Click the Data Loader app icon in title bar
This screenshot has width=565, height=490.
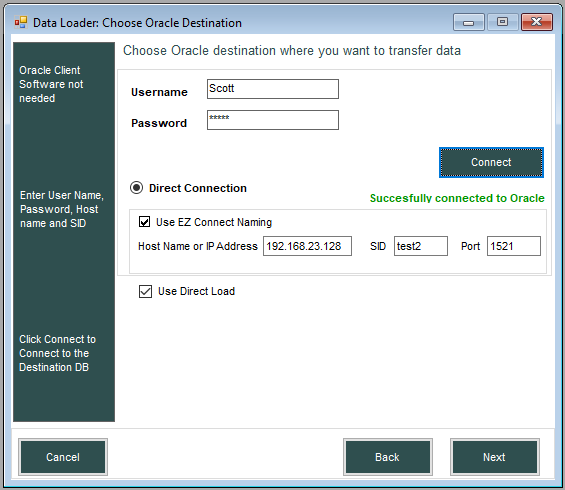coord(21,22)
